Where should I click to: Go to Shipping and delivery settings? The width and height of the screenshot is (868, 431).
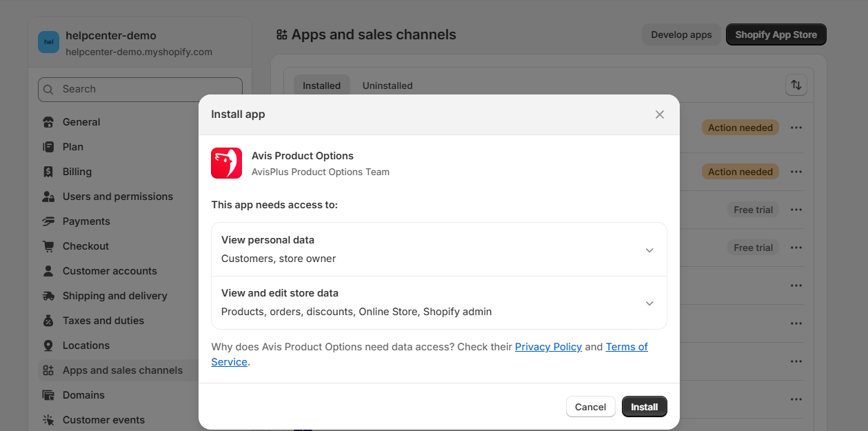(x=114, y=296)
